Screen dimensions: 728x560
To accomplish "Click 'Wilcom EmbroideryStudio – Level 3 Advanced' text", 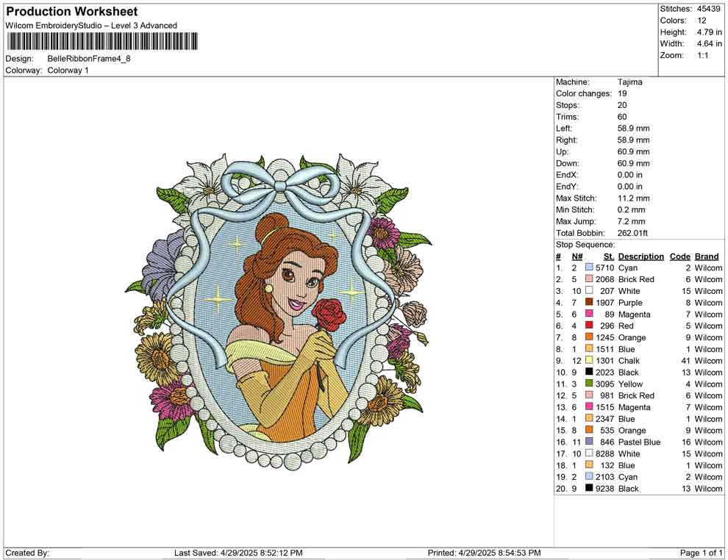I will (91, 26).
